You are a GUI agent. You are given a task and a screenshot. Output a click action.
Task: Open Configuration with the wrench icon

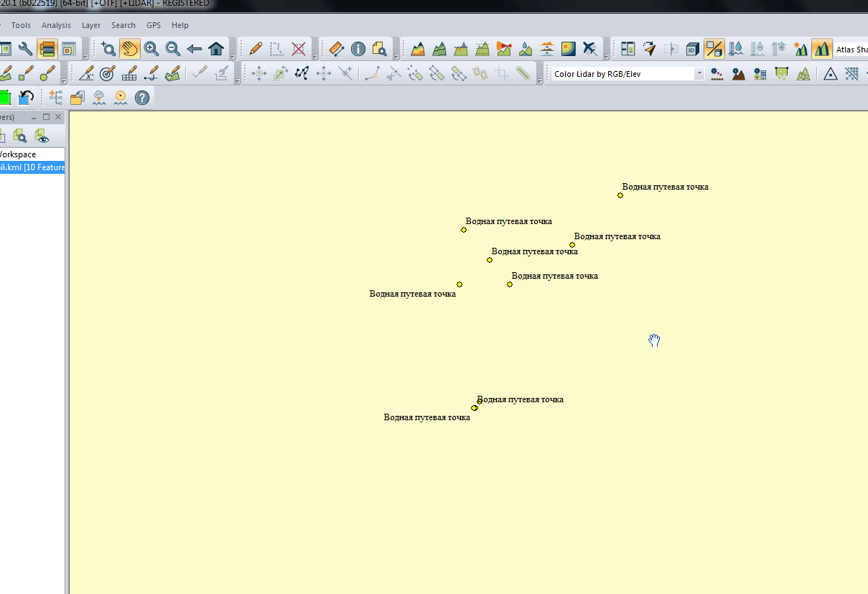[26, 49]
